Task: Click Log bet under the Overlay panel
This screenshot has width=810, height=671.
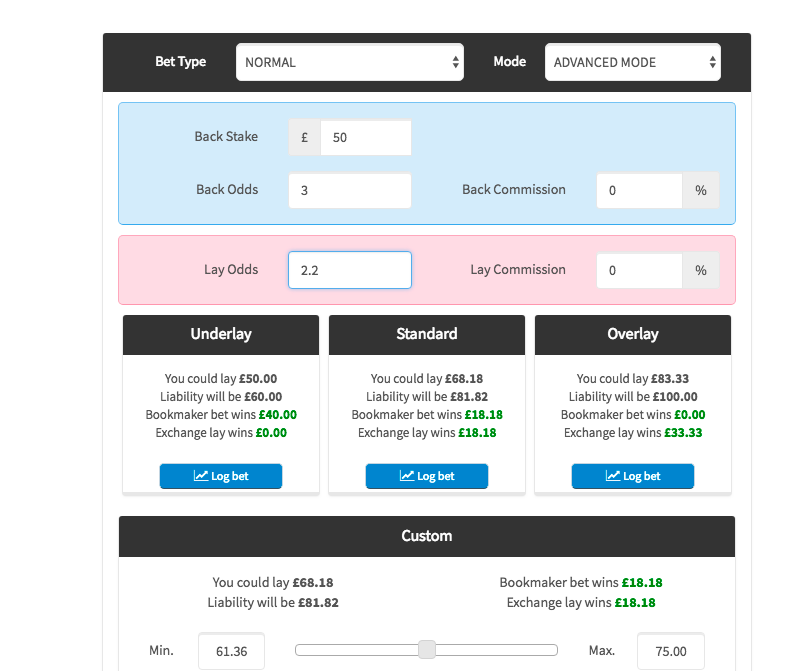Action: 633,476
